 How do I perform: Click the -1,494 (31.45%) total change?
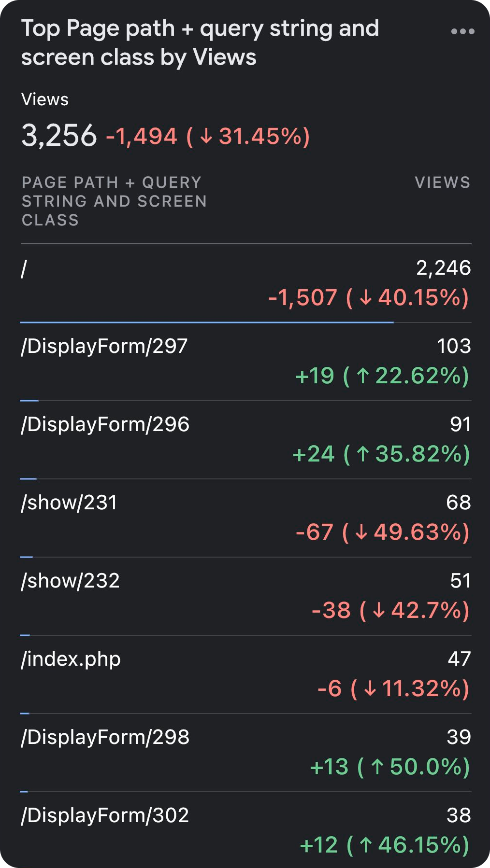click(x=208, y=136)
